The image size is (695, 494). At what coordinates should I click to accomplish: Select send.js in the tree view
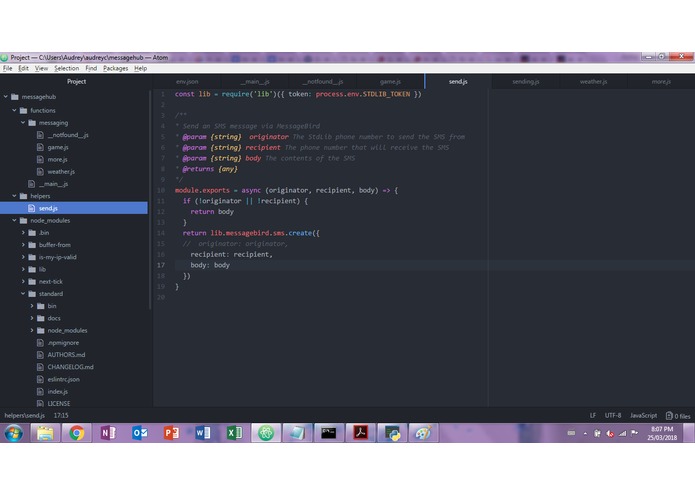tap(74, 208)
